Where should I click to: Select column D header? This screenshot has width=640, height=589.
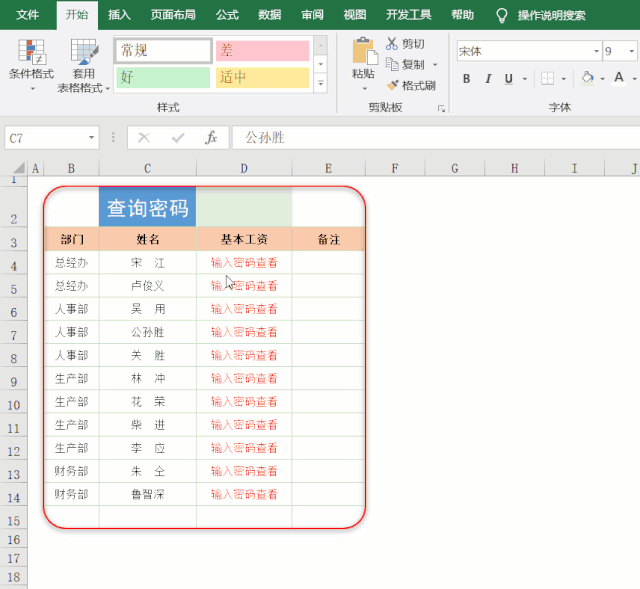pos(244,168)
